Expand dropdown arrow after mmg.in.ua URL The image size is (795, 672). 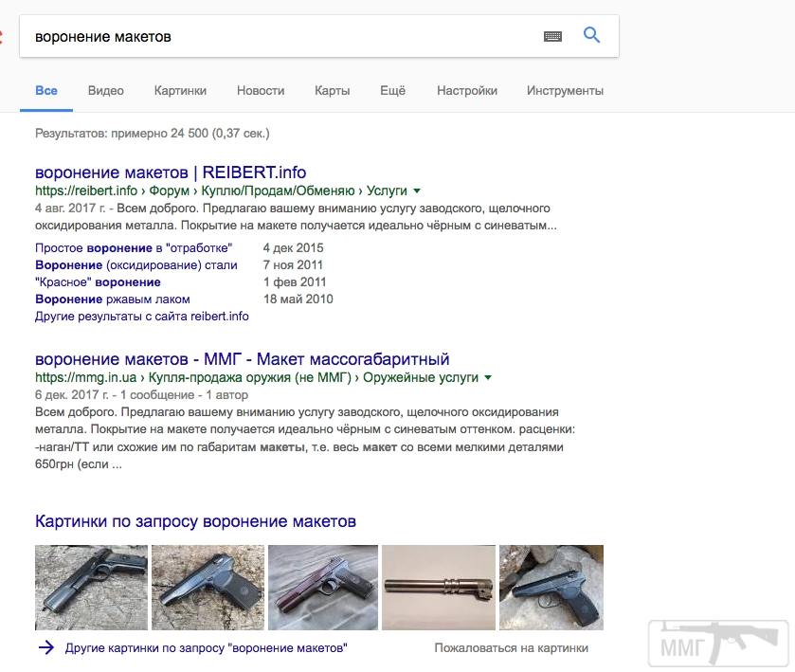coord(488,378)
